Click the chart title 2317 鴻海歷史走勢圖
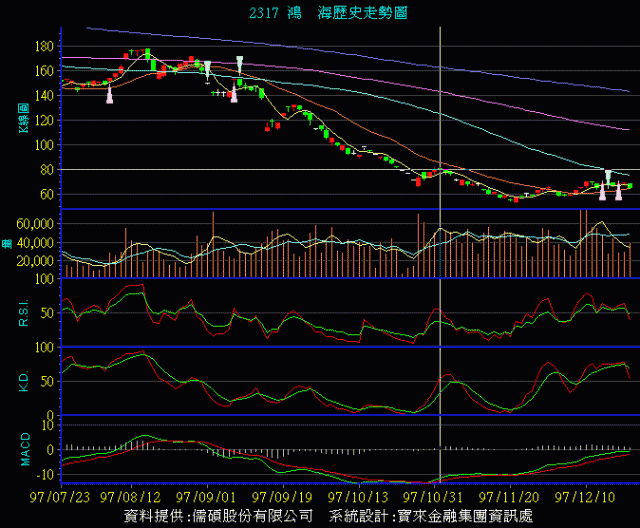640x528 pixels. pyautogui.click(x=329, y=13)
